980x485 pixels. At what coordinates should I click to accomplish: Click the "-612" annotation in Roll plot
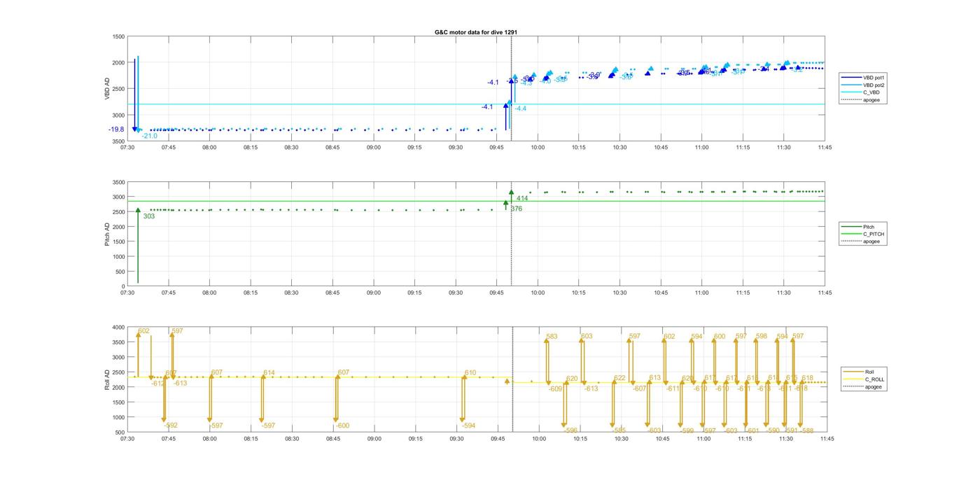[x=158, y=383]
